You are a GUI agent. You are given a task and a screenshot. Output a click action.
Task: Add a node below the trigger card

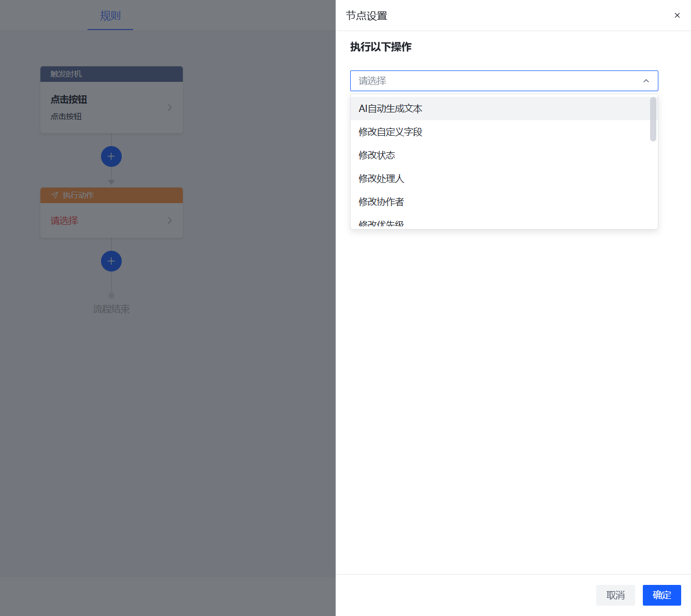click(x=111, y=156)
